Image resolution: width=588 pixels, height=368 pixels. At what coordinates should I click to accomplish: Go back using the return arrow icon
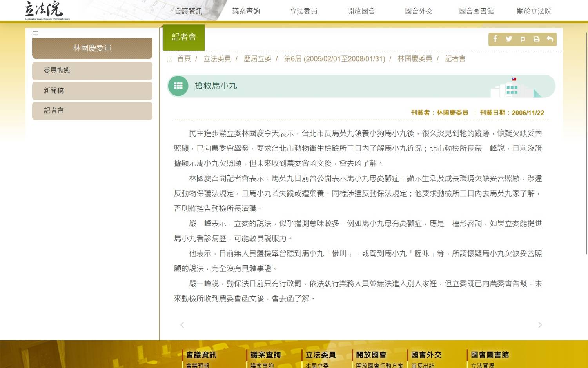pos(550,39)
